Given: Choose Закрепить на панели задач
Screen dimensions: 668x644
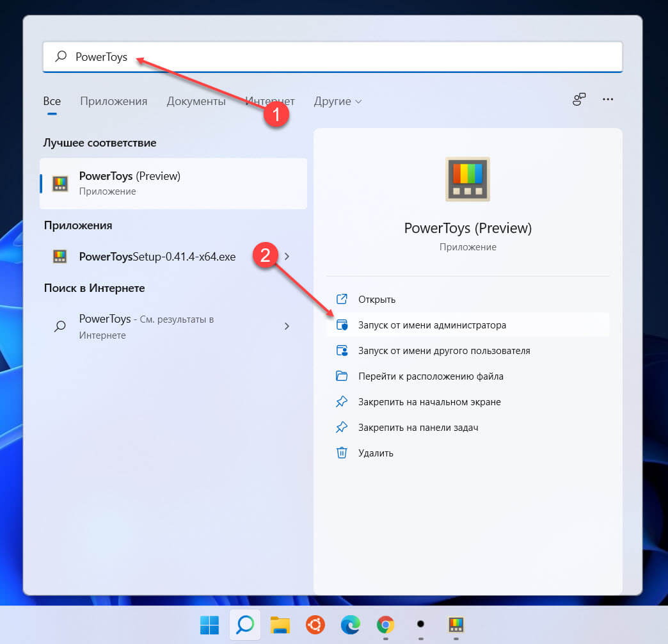Looking at the screenshot, I should (468, 428).
